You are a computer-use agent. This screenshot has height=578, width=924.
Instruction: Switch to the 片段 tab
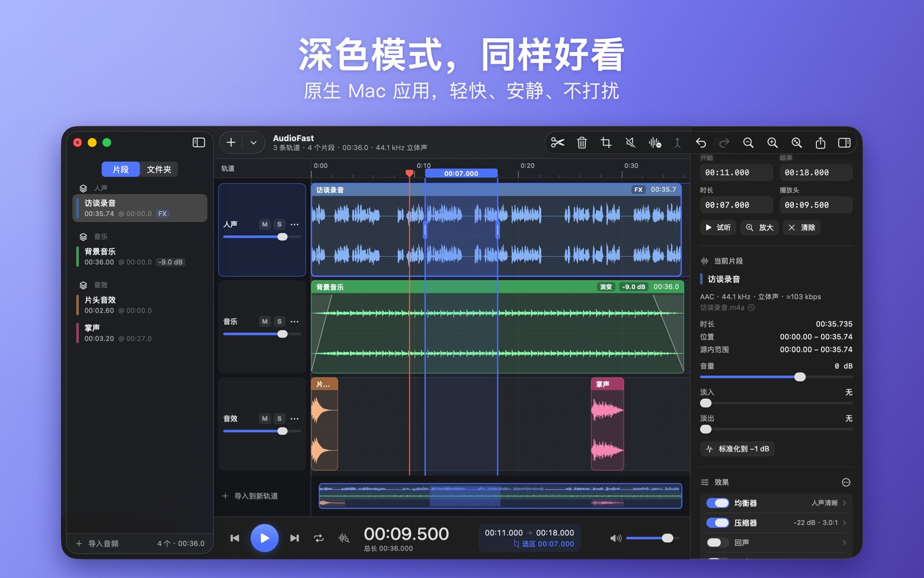click(x=121, y=169)
